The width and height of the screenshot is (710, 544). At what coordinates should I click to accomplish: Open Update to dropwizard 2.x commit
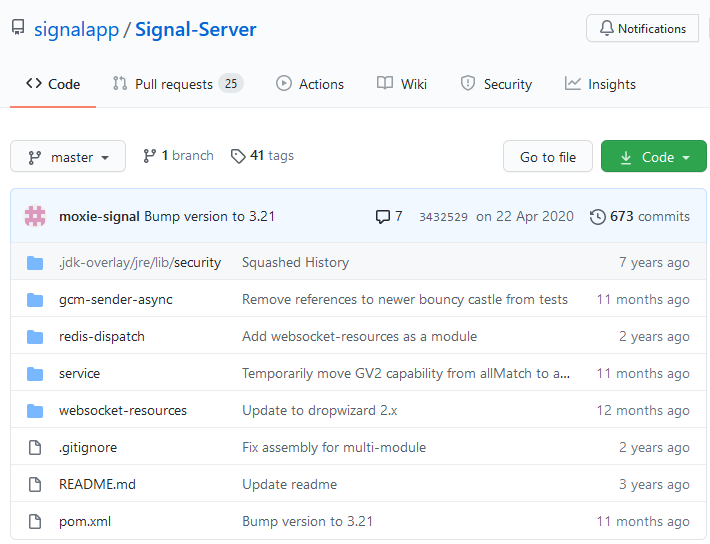pos(320,410)
